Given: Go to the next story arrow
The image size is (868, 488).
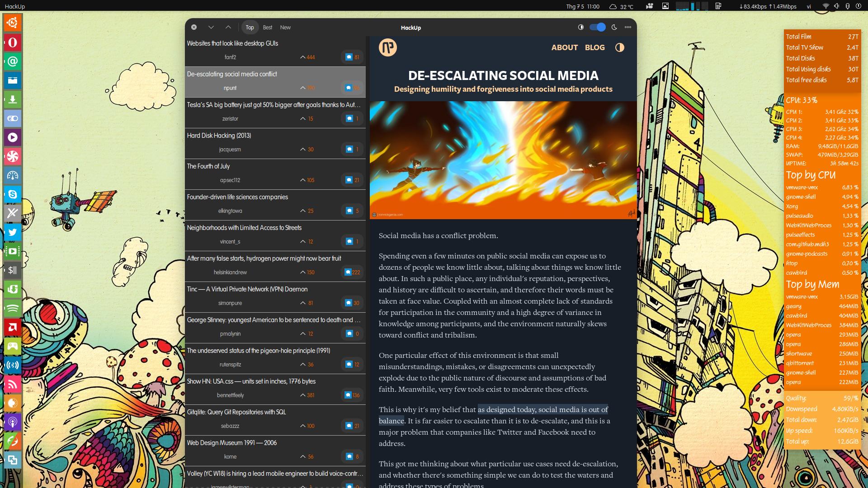Looking at the screenshot, I should [x=211, y=27].
